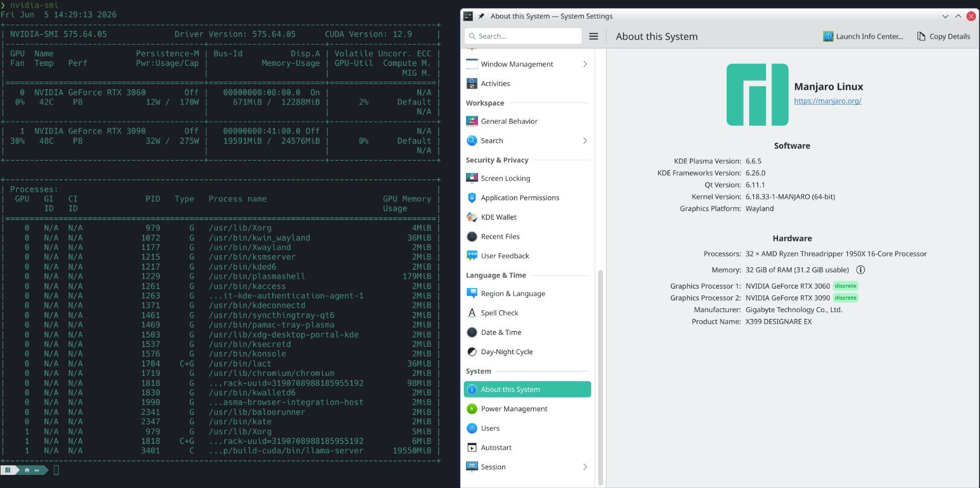Open Window Management settings

tap(527, 64)
